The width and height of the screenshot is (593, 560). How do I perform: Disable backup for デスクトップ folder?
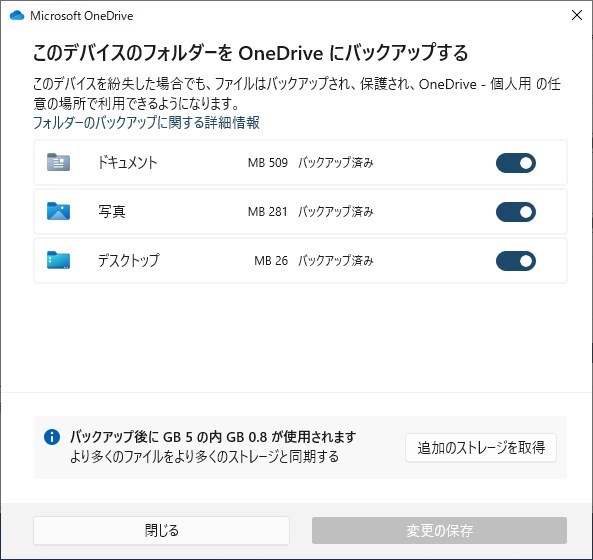click(515, 261)
